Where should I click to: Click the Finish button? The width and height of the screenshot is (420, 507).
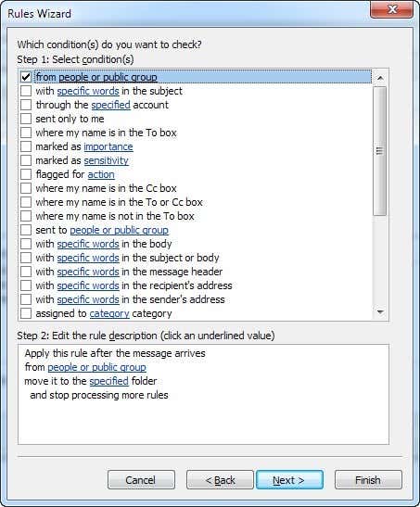[368, 480]
